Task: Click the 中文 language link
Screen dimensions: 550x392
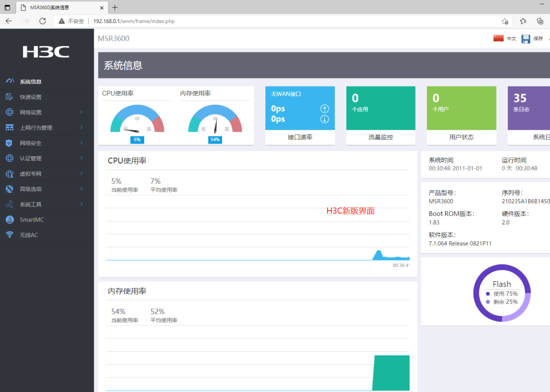Action: pos(511,39)
